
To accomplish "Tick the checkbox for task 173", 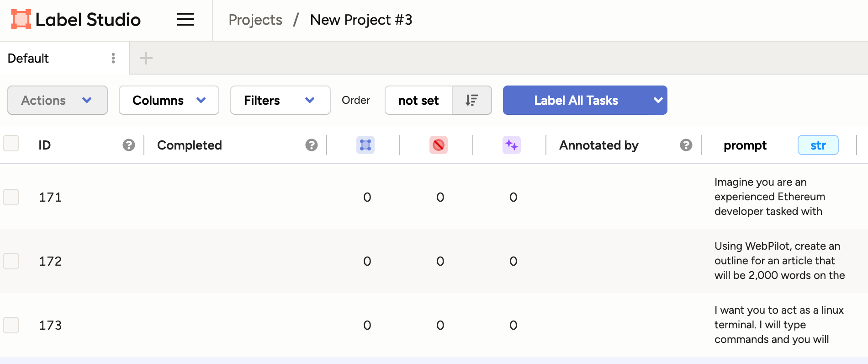I will (x=11, y=325).
